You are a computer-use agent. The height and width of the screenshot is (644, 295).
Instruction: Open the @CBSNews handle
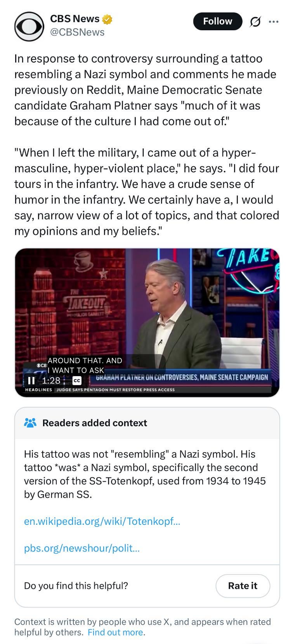[x=77, y=32]
